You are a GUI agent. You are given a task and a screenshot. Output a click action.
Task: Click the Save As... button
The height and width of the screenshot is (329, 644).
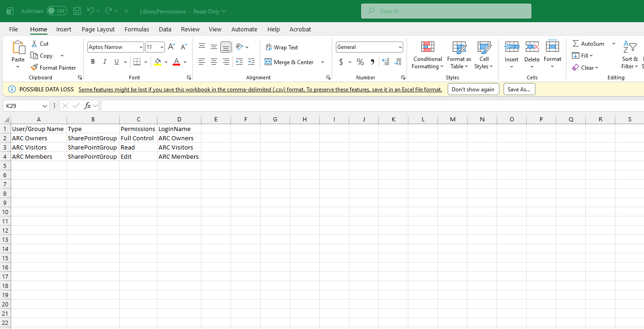(519, 90)
